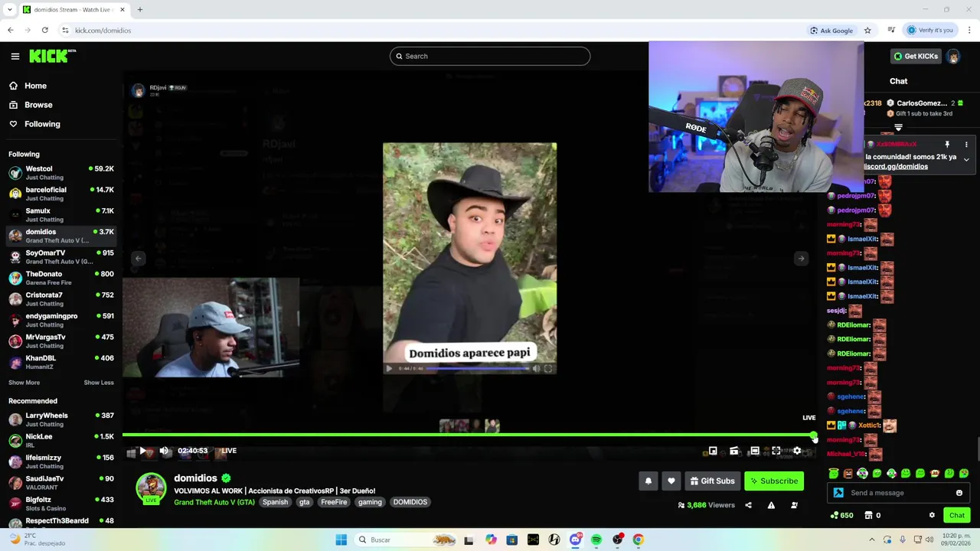Click the Search field

(x=490, y=56)
